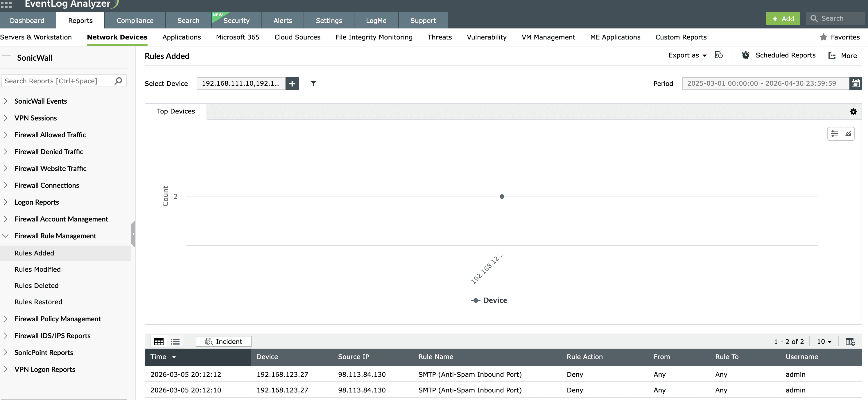This screenshot has height=400, width=868.
Task: Click the plus icon to add a device
Action: pyautogui.click(x=292, y=84)
